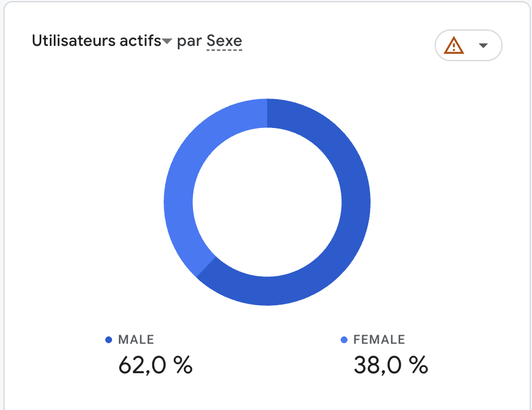
Task: Click the empty center of the donut chart
Action: [267, 202]
